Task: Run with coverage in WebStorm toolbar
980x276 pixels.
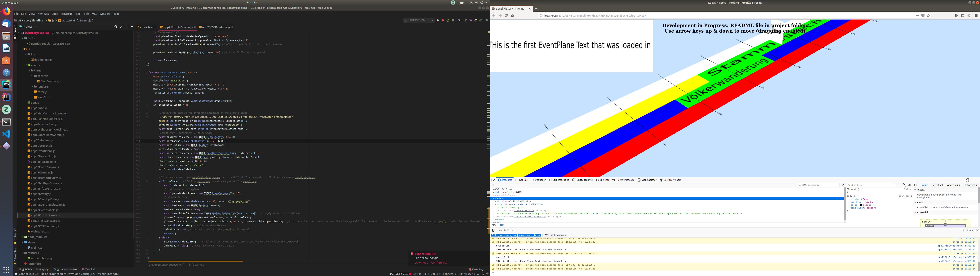Action: point(448,21)
